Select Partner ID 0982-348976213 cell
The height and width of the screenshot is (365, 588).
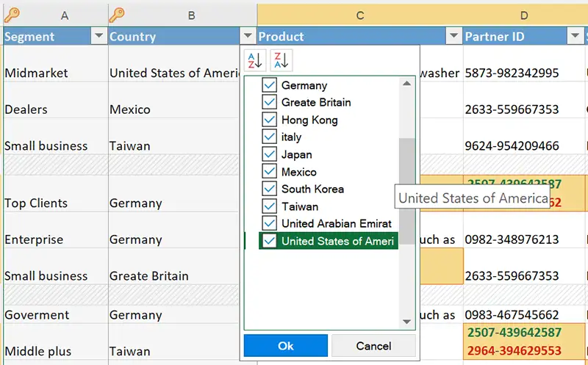[x=524, y=230]
